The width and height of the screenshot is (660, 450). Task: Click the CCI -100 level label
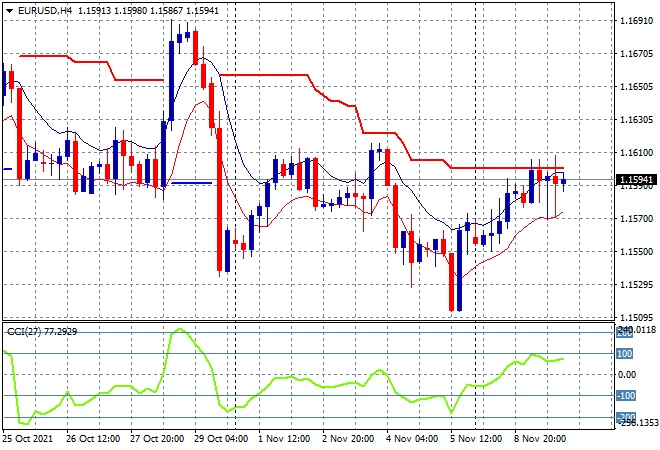(626, 396)
